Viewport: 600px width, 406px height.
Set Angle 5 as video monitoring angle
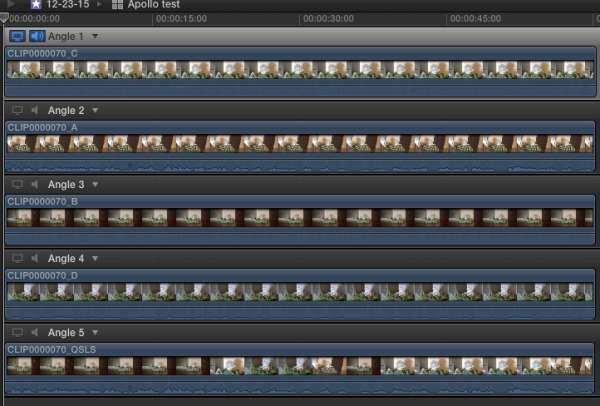pos(17,332)
